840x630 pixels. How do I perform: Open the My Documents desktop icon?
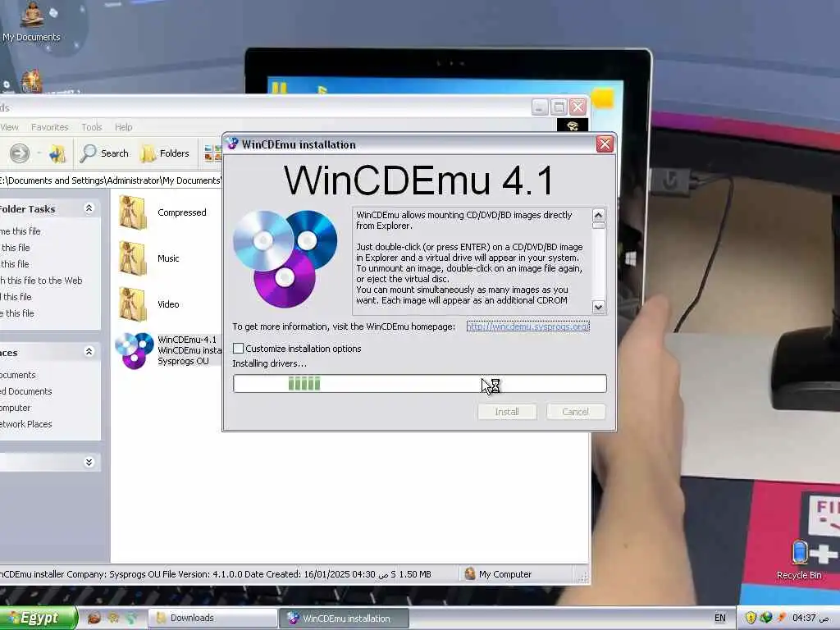(31, 21)
